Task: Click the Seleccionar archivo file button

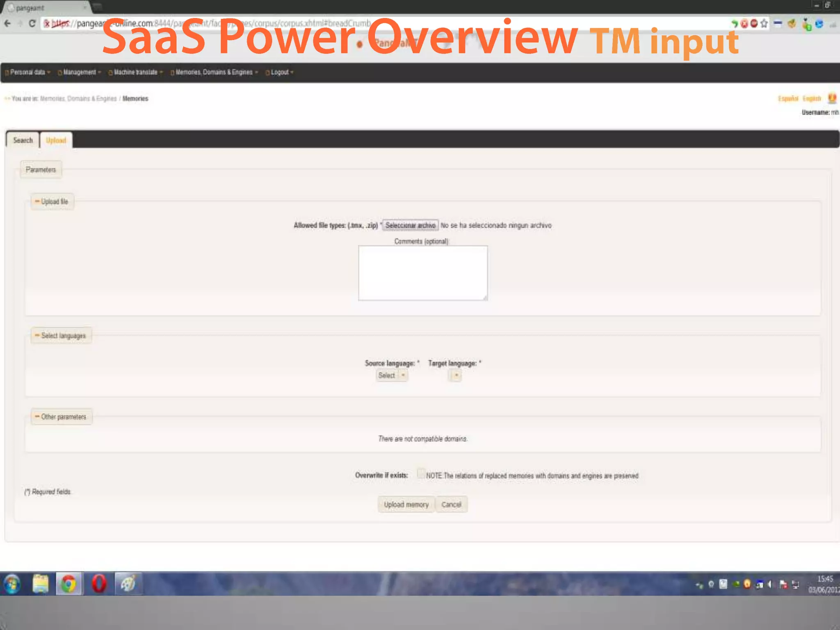Action: (410, 225)
